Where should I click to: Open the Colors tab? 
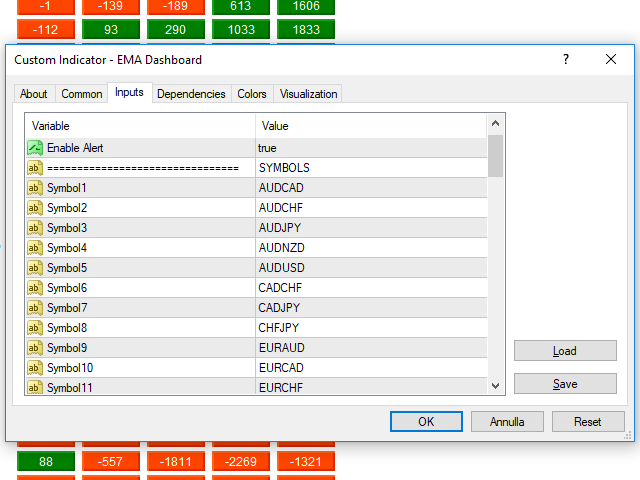252,94
